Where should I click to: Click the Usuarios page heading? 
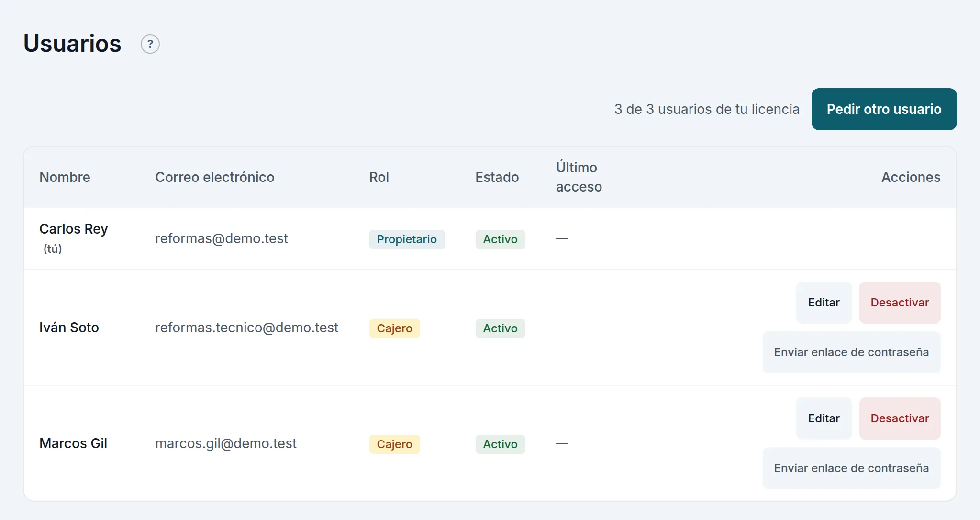(72, 44)
